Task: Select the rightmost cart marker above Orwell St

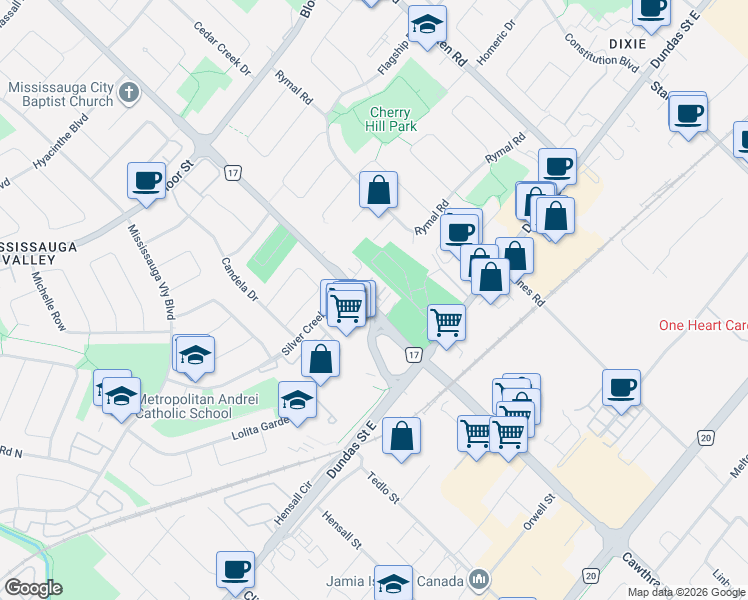Action: (509, 438)
